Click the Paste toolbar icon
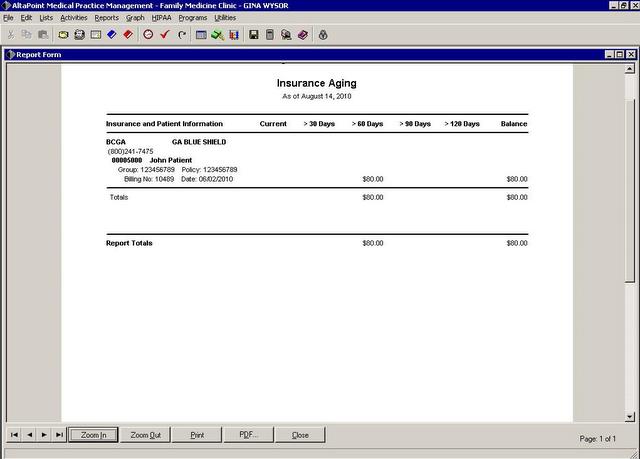 click(43, 35)
